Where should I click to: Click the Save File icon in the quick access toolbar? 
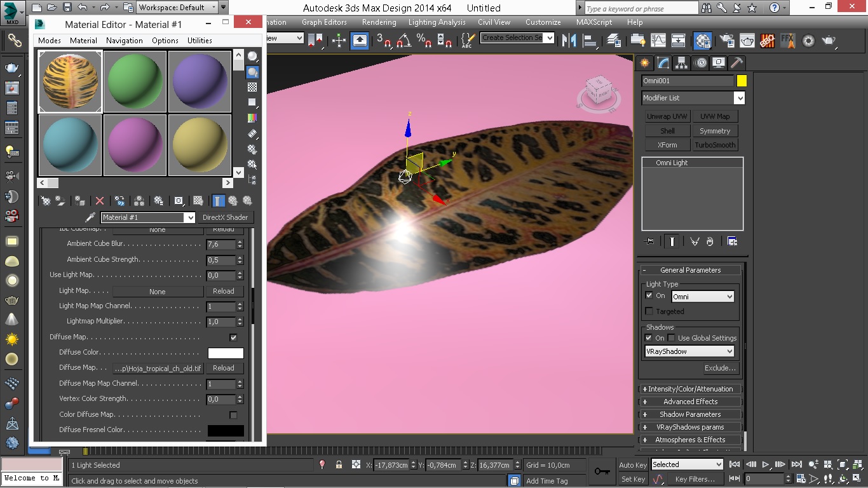[x=67, y=8]
